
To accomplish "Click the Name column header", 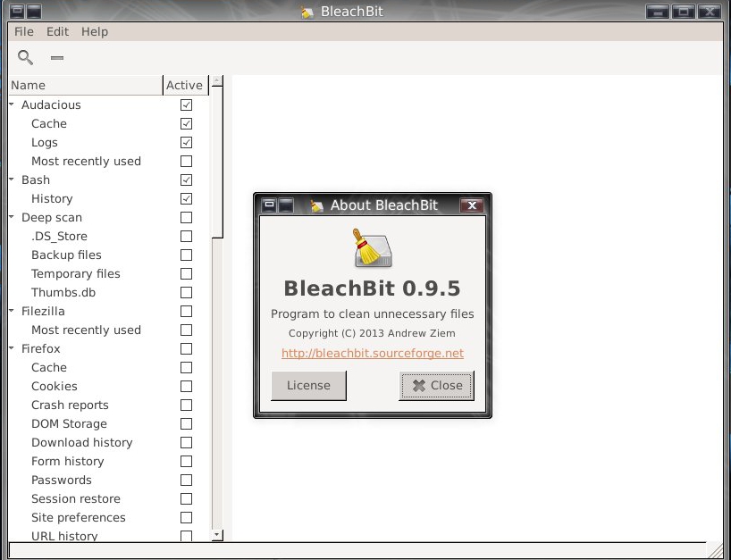I will [x=85, y=85].
